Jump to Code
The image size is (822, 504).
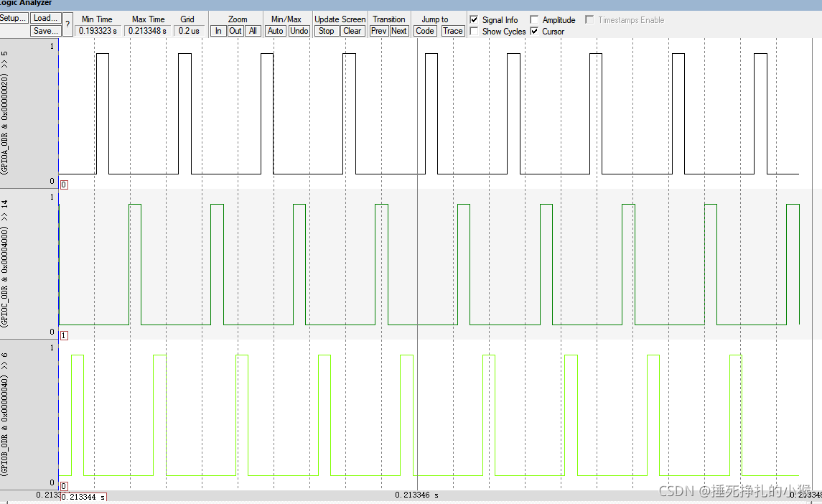424,31
